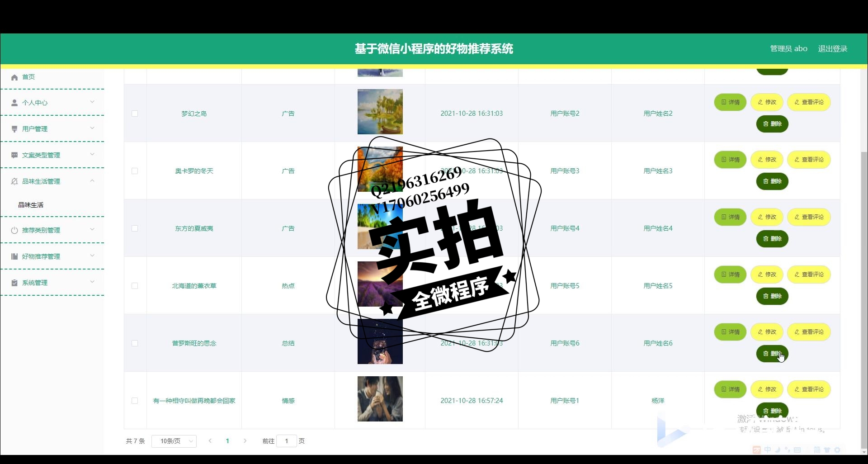Viewport: 868px width, 464px height.
Task: Open 详情 for 有一种相守叫做再晚都会回家
Action: pyautogui.click(x=730, y=389)
